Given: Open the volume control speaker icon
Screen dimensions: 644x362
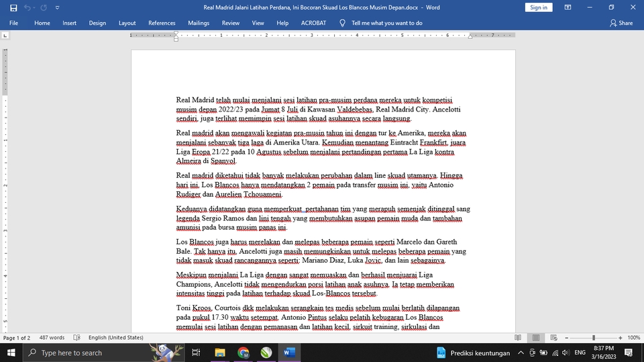Looking at the screenshot, I should pyautogui.click(x=566, y=353).
